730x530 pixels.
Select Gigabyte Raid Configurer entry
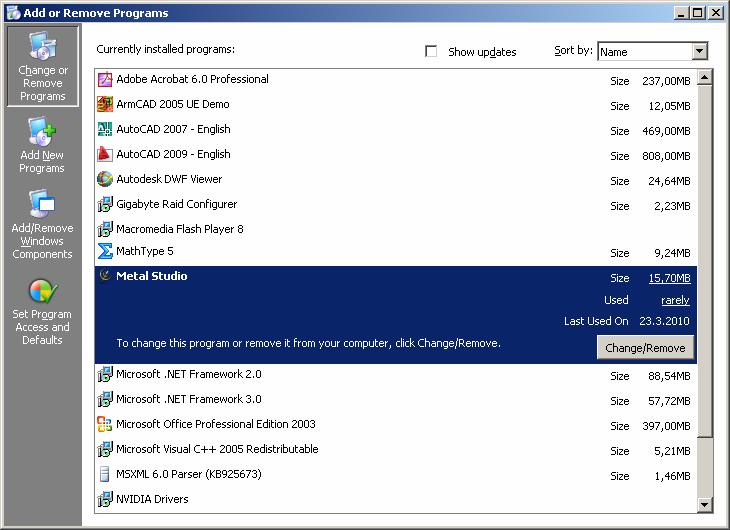pyautogui.click(x=396, y=204)
